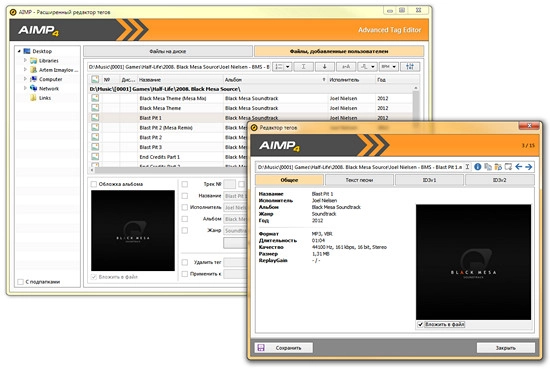Click cover icon of End Credits Part 1 row
This screenshot has width=550, height=369.
click(95, 156)
